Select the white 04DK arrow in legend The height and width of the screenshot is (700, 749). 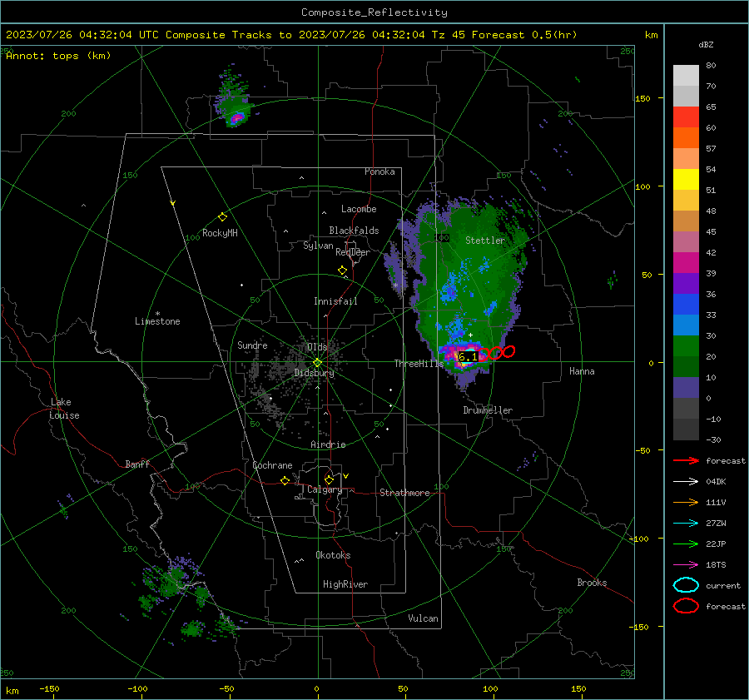pos(686,481)
